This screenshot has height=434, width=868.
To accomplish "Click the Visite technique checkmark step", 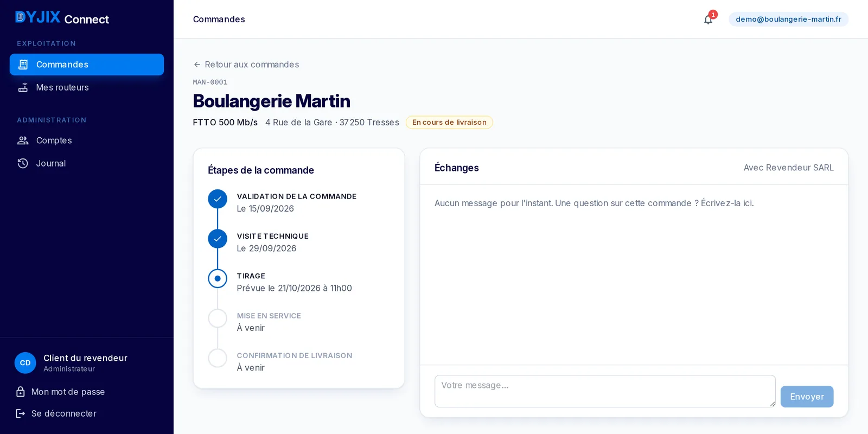I will pyautogui.click(x=218, y=239).
